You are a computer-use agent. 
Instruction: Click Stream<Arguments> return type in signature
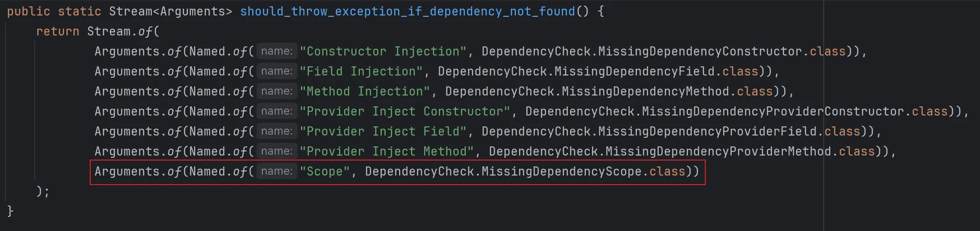point(170,11)
